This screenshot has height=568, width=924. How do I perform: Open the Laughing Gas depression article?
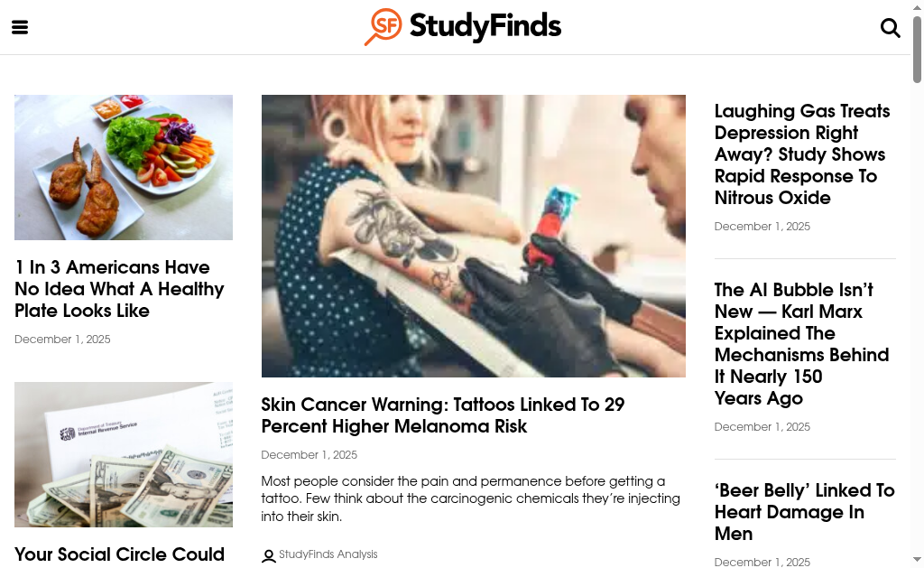(801, 154)
